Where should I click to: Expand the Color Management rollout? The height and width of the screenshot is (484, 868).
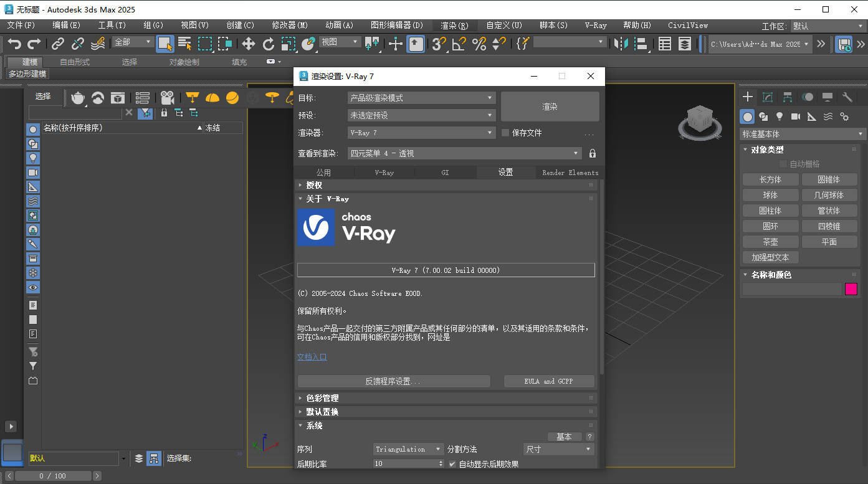[446, 398]
